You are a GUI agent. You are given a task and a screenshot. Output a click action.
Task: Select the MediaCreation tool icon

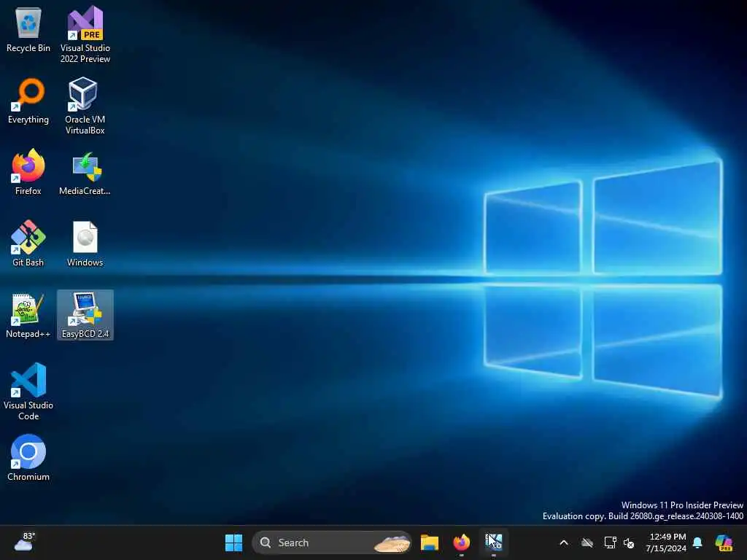[85, 174]
